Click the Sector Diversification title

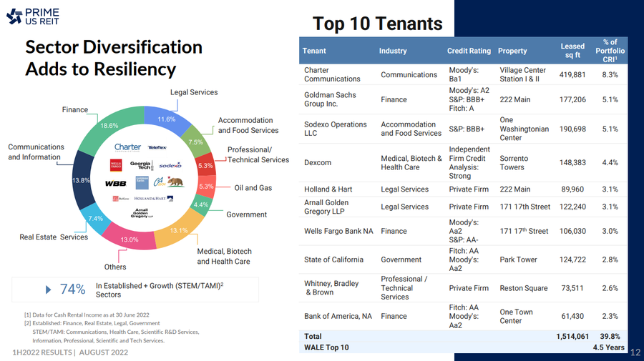(114, 58)
